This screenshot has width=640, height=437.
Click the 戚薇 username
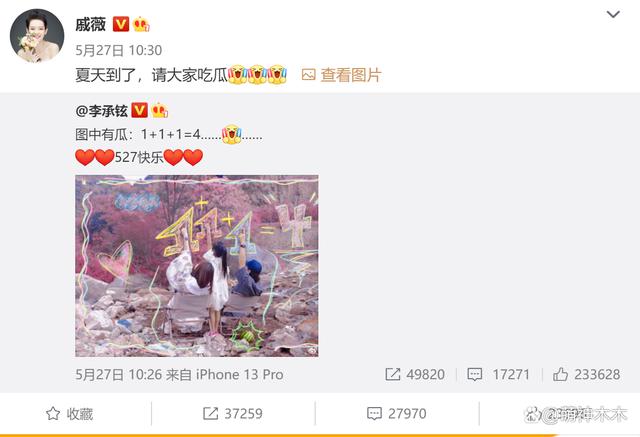pyautogui.click(x=91, y=24)
